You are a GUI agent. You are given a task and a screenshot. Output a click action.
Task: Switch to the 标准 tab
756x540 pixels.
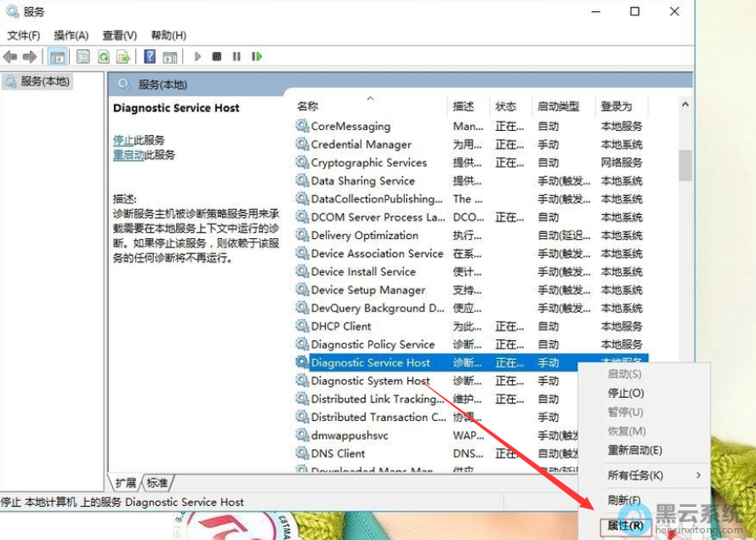point(157,481)
